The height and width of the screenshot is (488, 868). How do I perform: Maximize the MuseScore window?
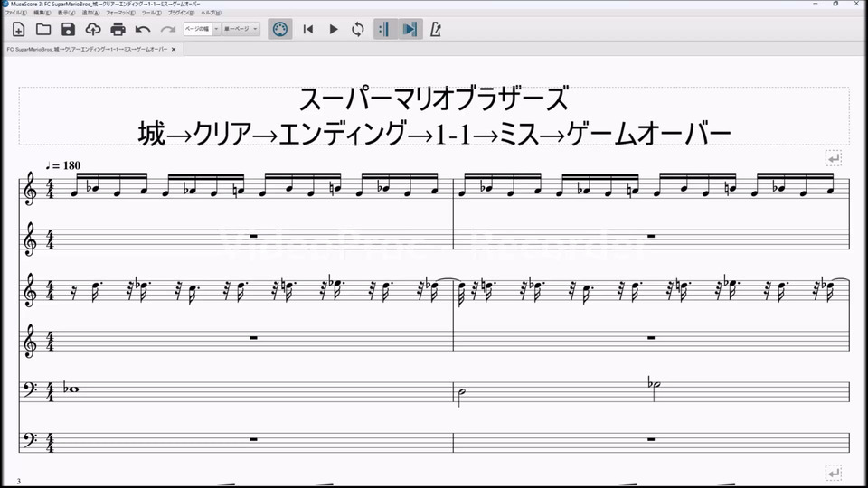[835, 4]
